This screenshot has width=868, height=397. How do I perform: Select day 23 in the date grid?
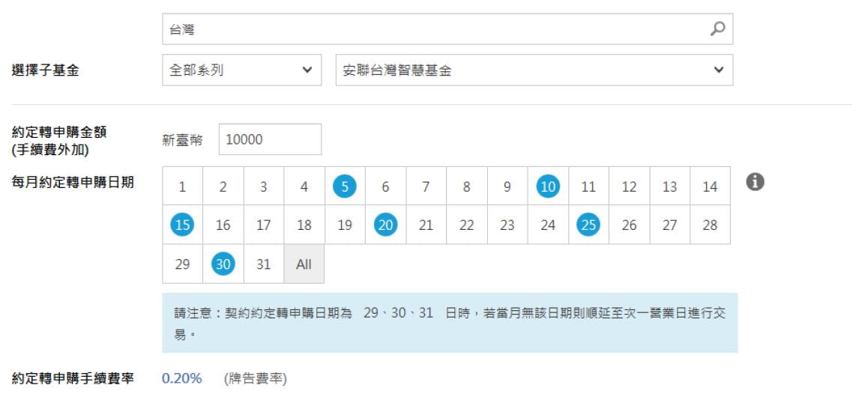[507, 225]
